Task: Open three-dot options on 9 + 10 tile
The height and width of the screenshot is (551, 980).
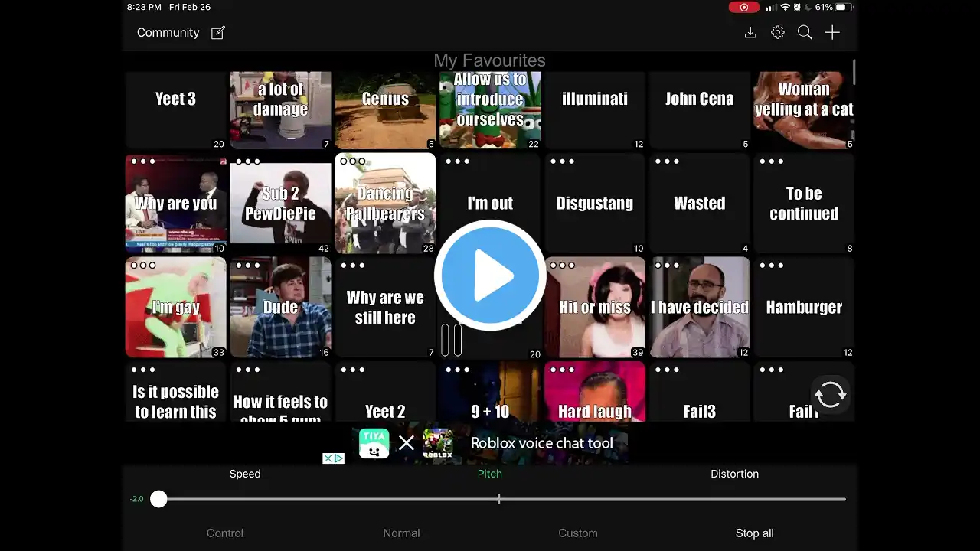Action: [457, 370]
